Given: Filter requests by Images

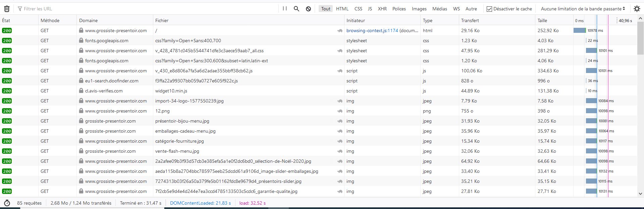Looking at the screenshot, I should click(x=419, y=9).
